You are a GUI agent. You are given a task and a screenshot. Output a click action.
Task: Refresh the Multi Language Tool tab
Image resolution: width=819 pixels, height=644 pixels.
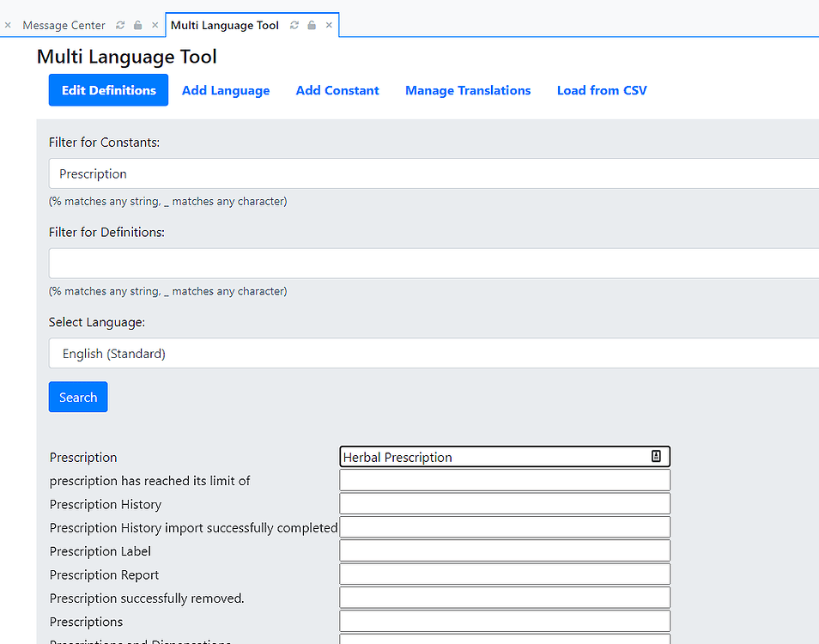(x=293, y=25)
